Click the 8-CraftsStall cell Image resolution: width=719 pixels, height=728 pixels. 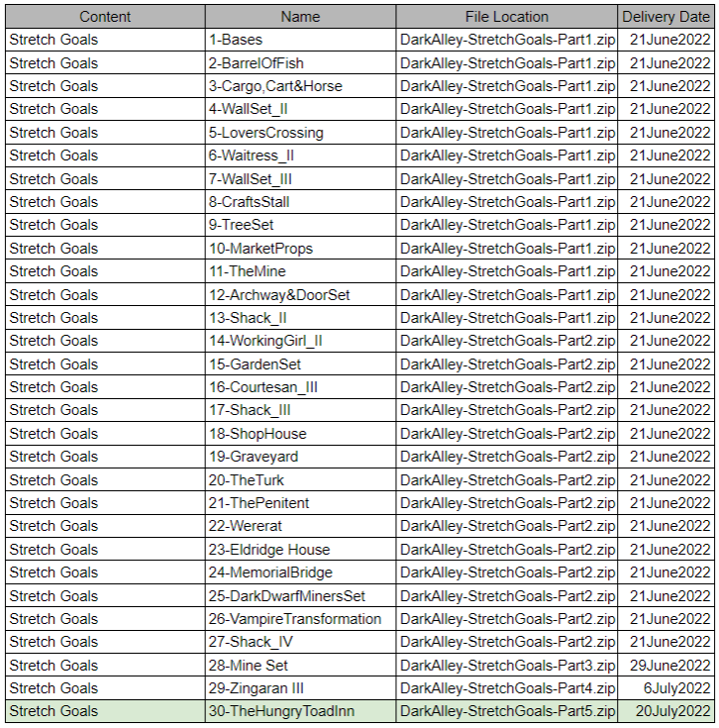pyautogui.click(x=300, y=202)
